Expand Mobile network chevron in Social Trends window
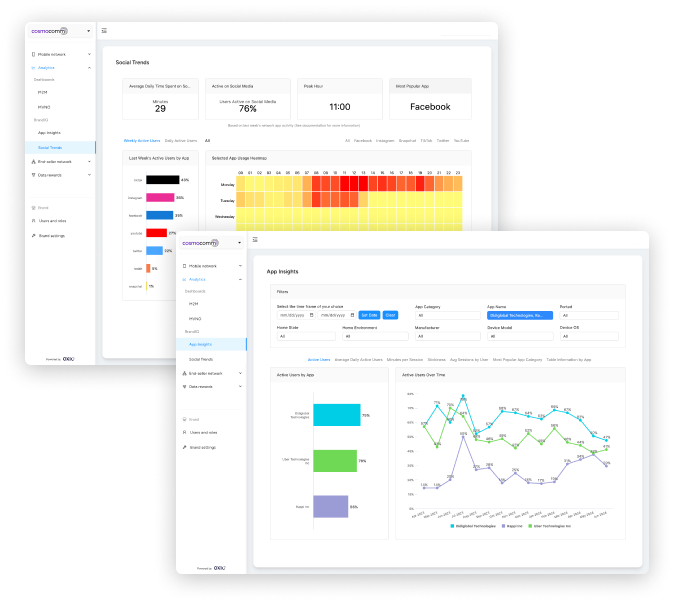Screen dimensions: 674x604 coord(89,54)
